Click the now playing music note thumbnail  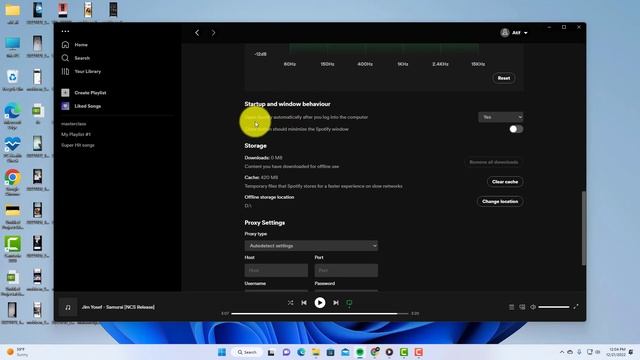[x=68, y=307]
